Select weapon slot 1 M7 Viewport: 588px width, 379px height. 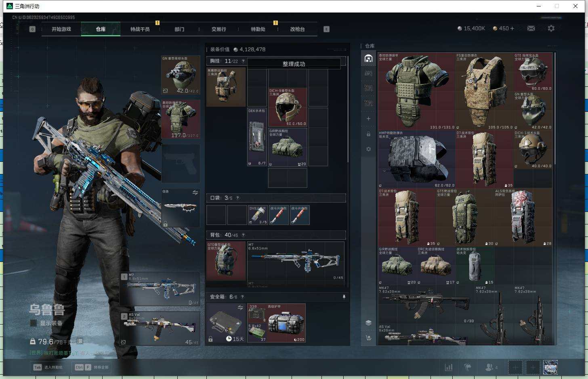pyautogui.click(x=160, y=289)
